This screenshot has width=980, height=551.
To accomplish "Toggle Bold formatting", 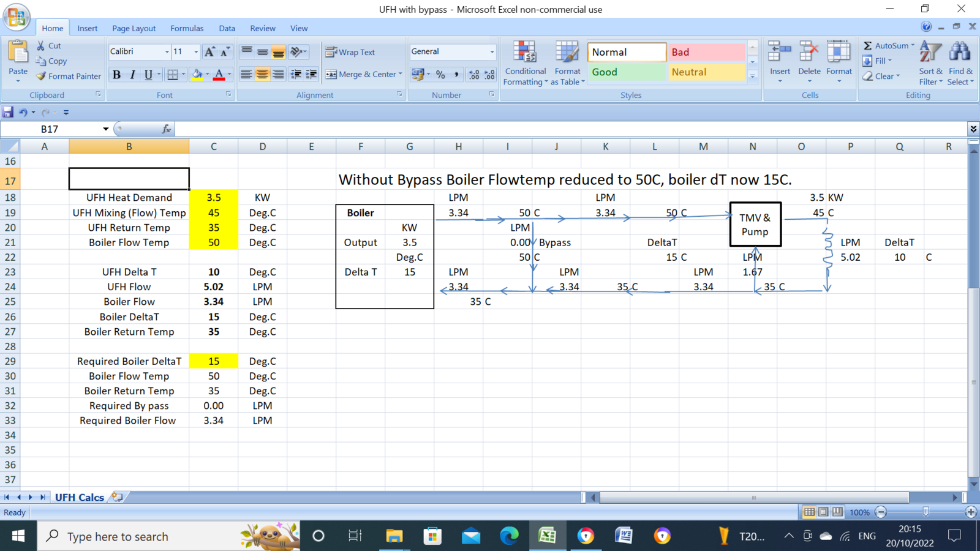I will coord(116,75).
